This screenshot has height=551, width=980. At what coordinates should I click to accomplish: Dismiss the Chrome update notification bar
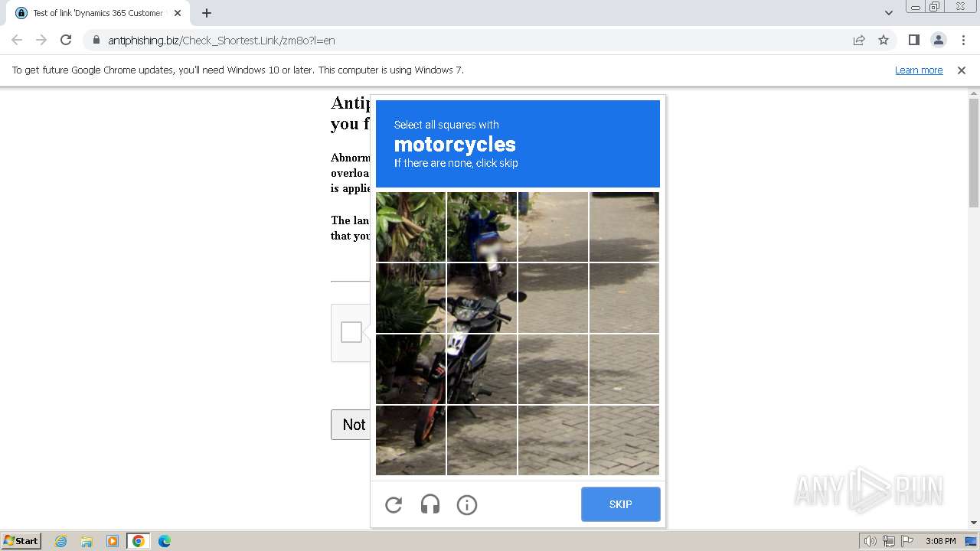tap(962, 70)
